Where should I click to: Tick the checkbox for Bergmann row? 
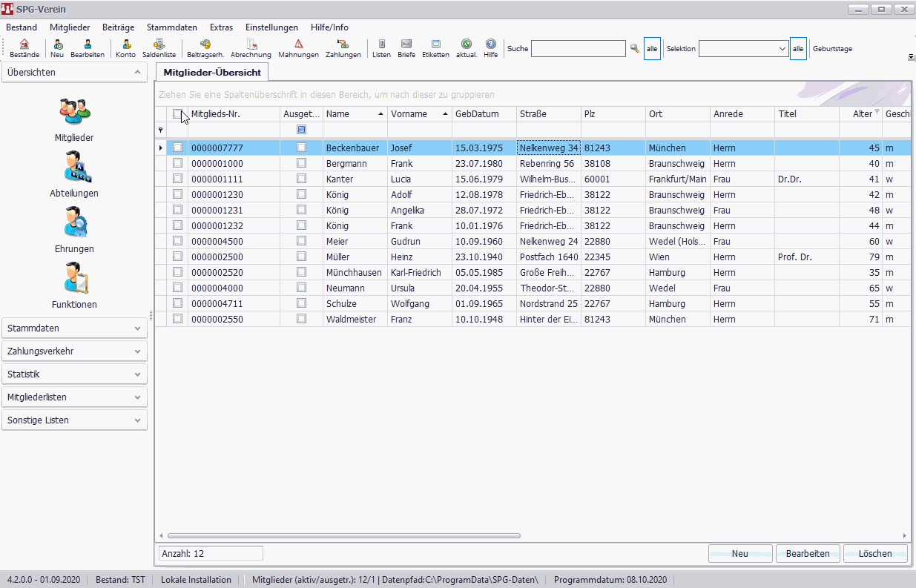(177, 163)
